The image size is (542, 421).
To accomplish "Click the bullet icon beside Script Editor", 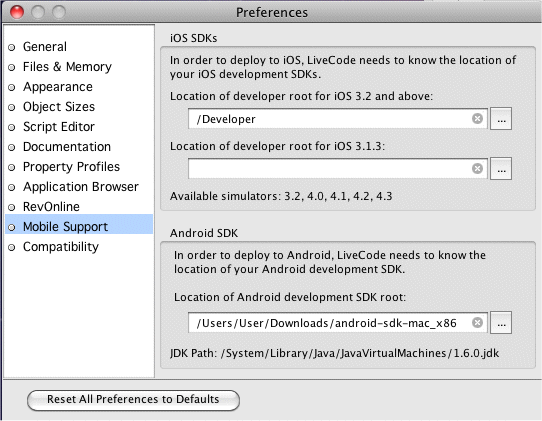I will 12,128.
